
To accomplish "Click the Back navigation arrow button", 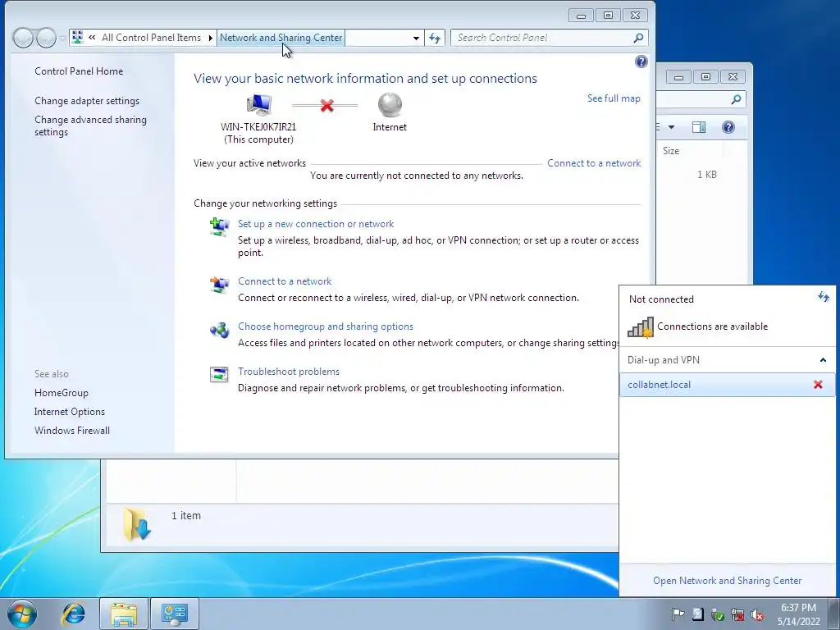I will click(23, 38).
